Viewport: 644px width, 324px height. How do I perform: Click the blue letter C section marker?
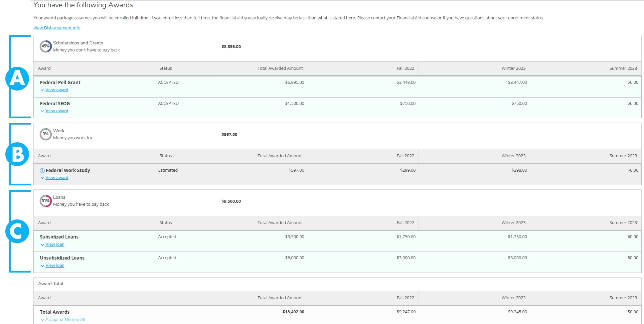(17, 231)
